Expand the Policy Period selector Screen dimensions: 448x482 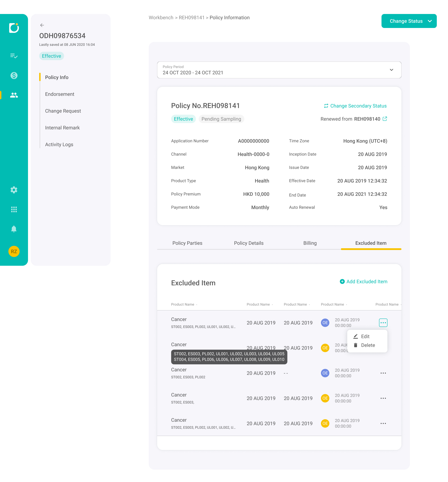[279, 70]
